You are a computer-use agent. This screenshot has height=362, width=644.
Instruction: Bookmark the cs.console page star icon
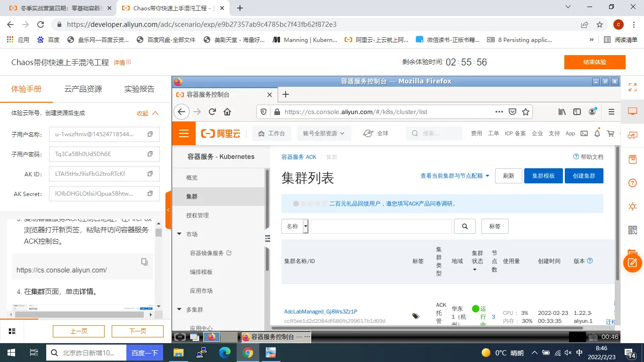click(526, 112)
